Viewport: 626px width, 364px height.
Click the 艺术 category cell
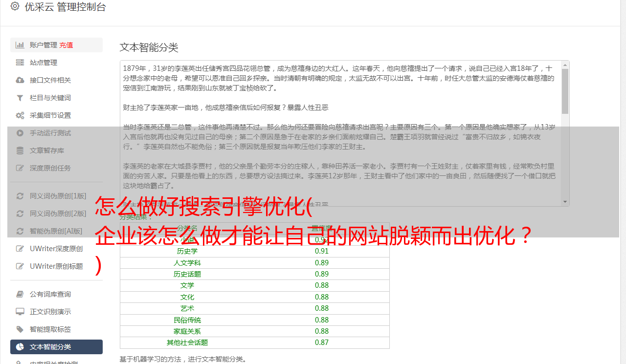[187, 308]
